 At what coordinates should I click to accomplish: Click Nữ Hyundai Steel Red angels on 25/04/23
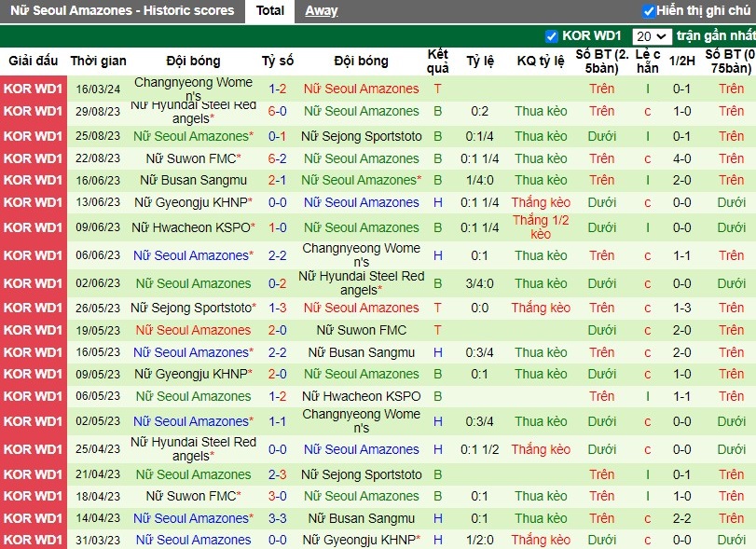[193, 449]
